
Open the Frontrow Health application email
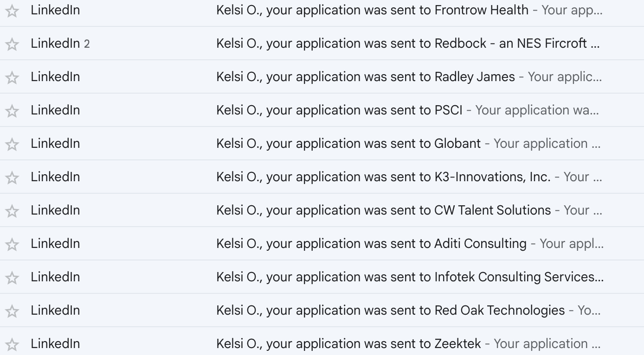322,10
